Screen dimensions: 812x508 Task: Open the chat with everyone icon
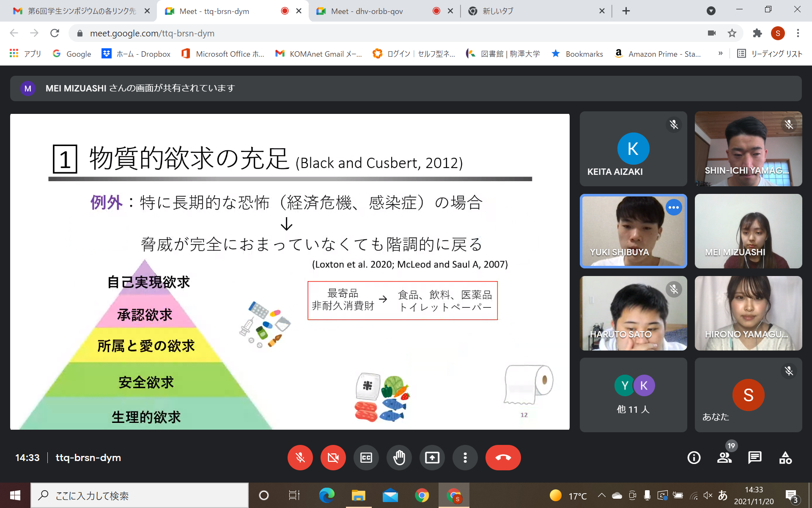pyautogui.click(x=754, y=458)
